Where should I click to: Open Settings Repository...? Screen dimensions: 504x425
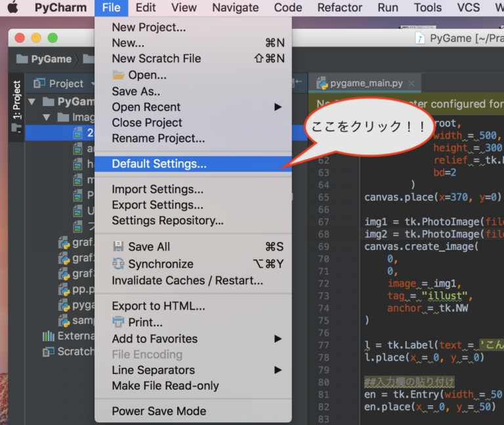193,220
